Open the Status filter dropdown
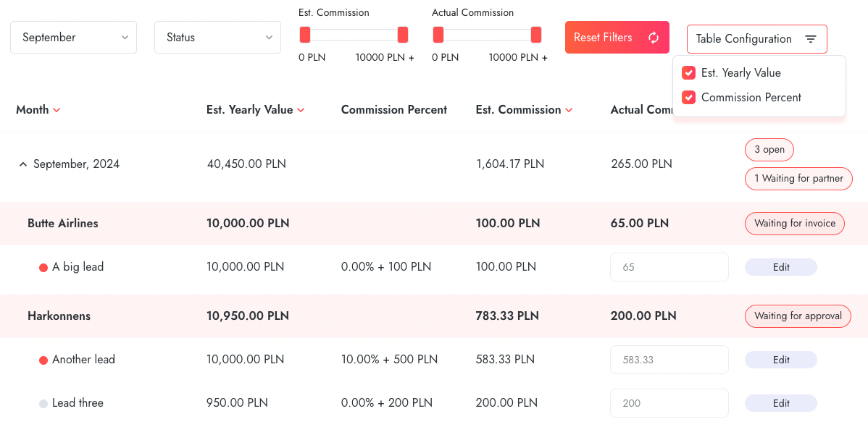The height and width of the screenshot is (427, 868). click(217, 38)
